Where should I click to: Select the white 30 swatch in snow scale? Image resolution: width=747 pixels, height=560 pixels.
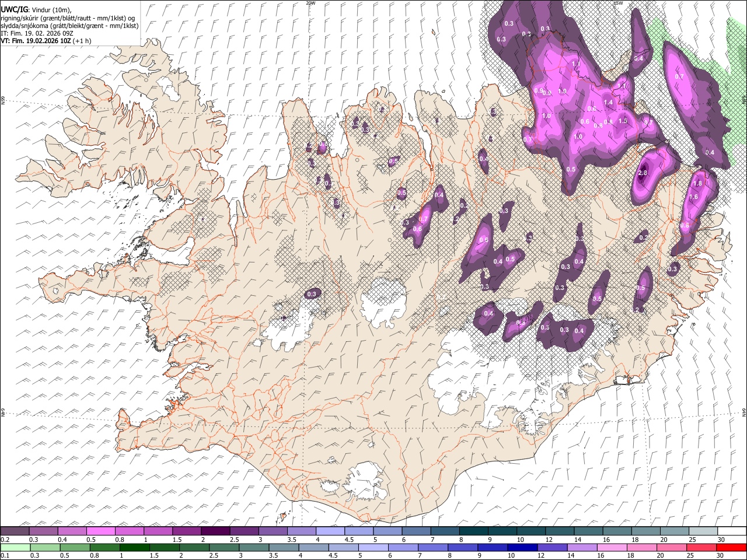[x=731, y=531]
